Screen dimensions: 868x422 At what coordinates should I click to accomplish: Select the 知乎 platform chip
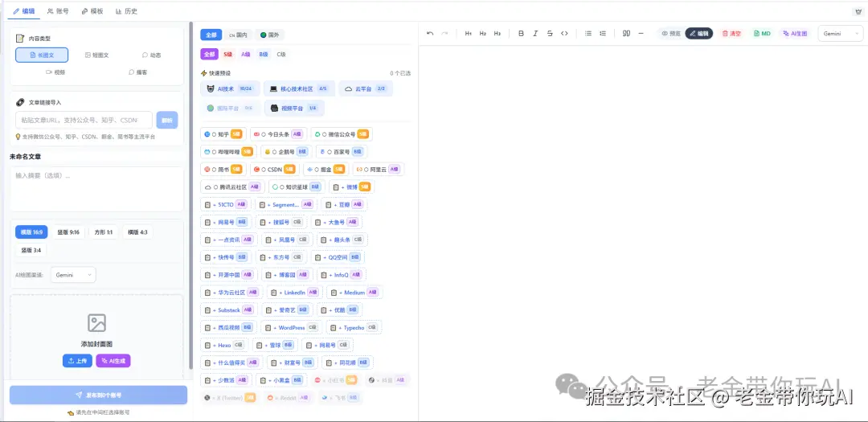pyautogui.click(x=223, y=134)
